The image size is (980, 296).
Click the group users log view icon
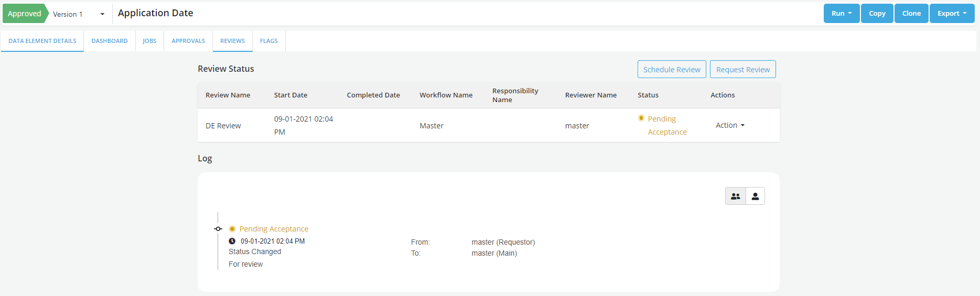pyautogui.click(x=735, y=196)
